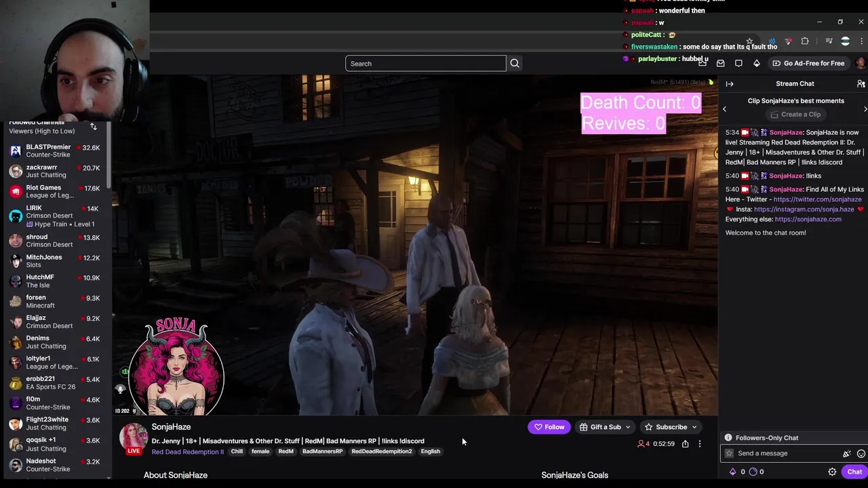
Task: Click the Bits balance icon below chat
Action: coord(733,472)
